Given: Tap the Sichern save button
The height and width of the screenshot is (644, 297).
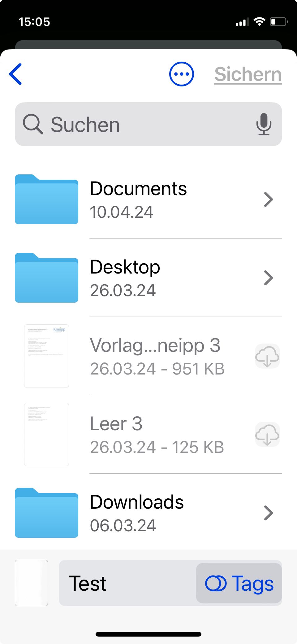Looking at the screenshot, I should point(248,74).
